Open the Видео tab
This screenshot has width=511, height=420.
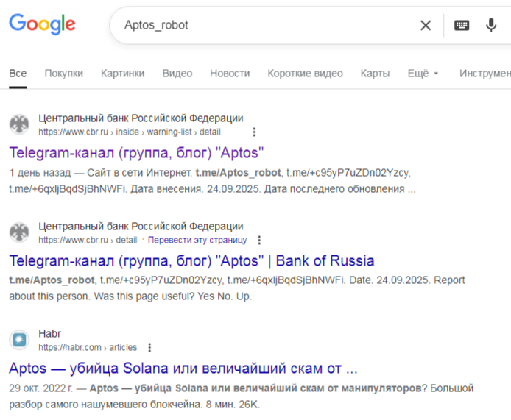tap(177, 74)
